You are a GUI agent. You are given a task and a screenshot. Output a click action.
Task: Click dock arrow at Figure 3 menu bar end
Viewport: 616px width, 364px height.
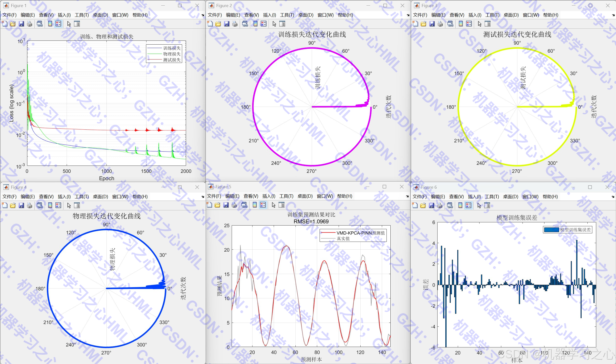[x=613, y=15]
